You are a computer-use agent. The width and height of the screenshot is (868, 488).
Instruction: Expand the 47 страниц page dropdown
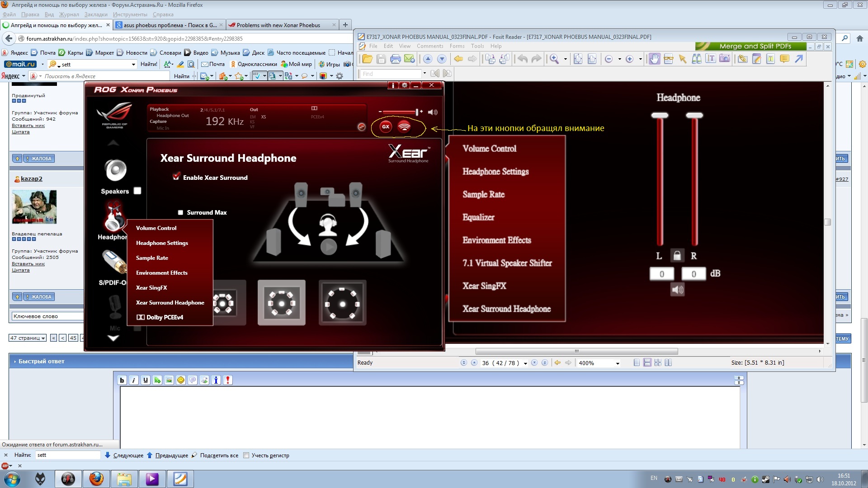[x=28, y=338]
